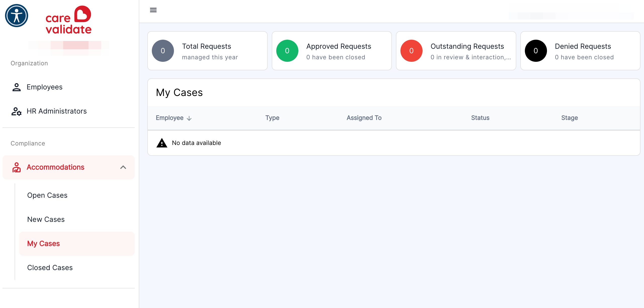Click the Approved Requests card title

click(x=339, y=46)
